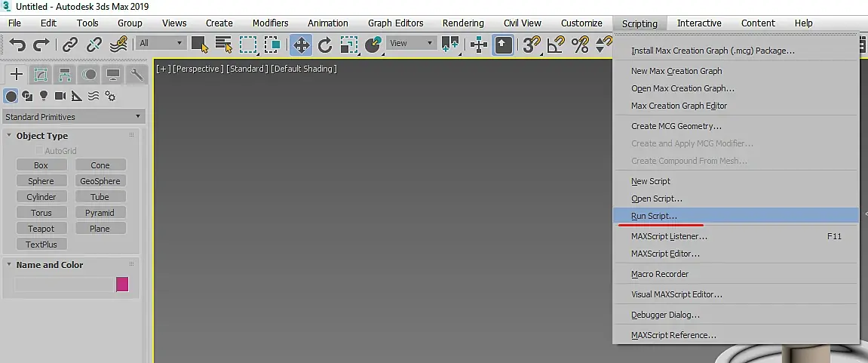868x363 pixels.
Task: Create a GeoSphere primitive
Action: (x=100, y=181)
